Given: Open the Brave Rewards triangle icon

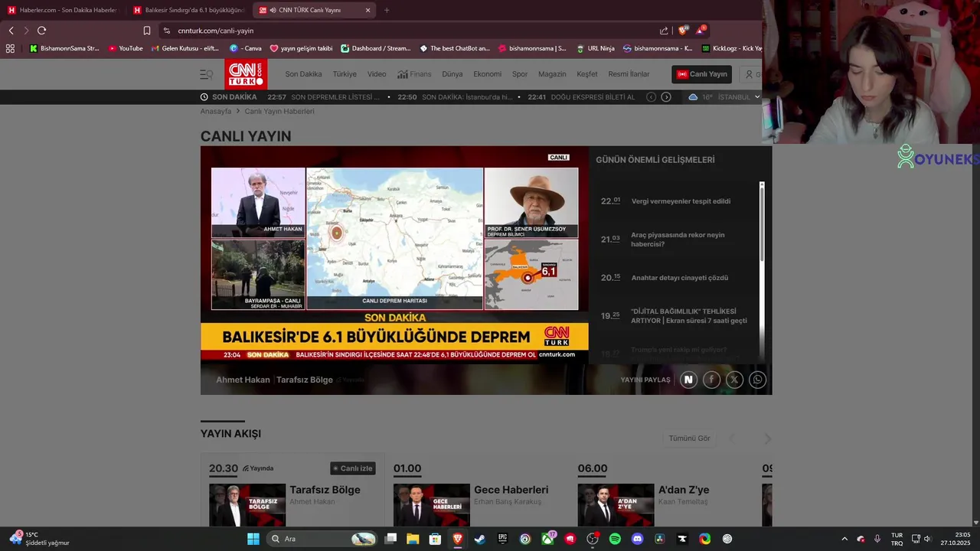Looking at the screenshot, I should (x=701, y=31).
